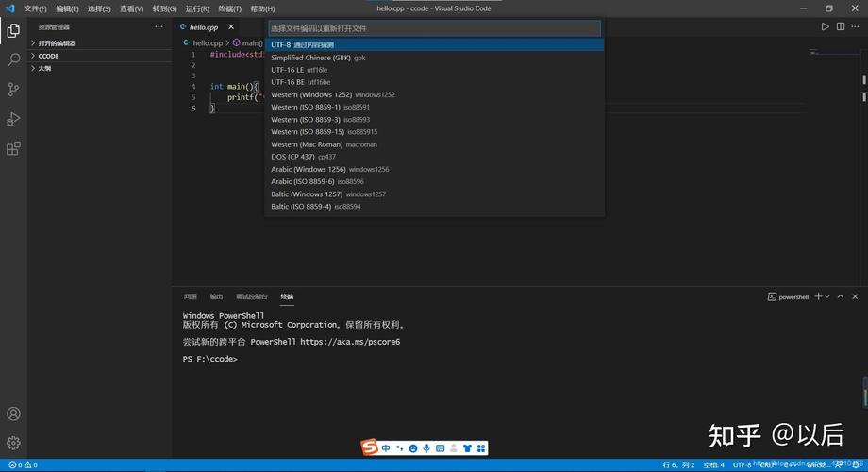Click the Sogou input method S logo

point(369,447)
